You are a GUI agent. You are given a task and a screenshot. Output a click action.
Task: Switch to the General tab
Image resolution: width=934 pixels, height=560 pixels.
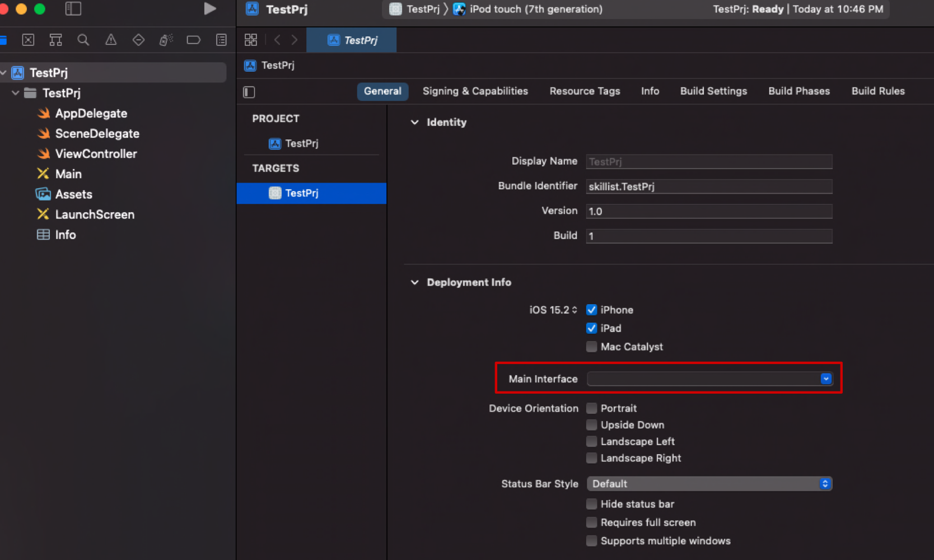pos(382,91)
